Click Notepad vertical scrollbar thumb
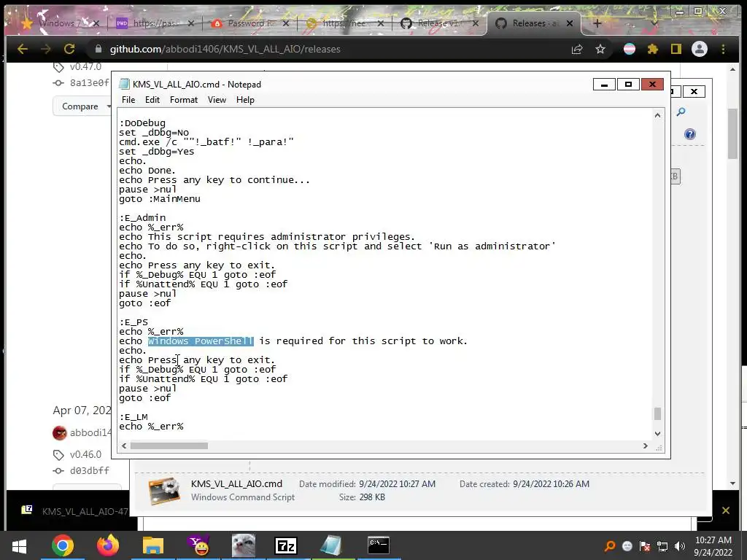The height and width of the screenshot is (560, 747). (657, 413)
